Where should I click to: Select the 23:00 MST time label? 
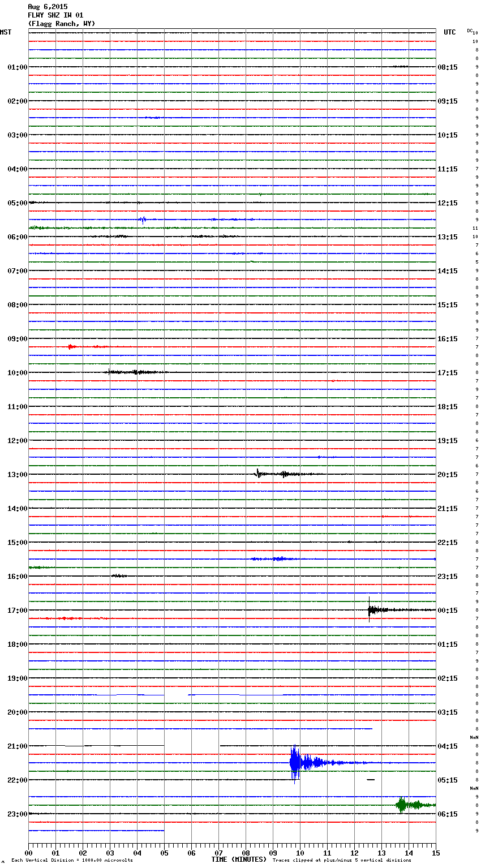17,814
